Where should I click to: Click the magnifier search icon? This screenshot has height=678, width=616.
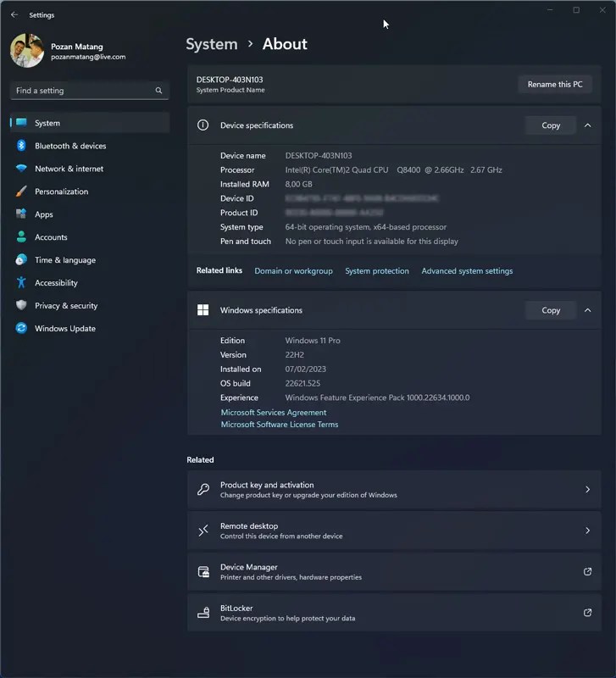(x=158, y=91)
